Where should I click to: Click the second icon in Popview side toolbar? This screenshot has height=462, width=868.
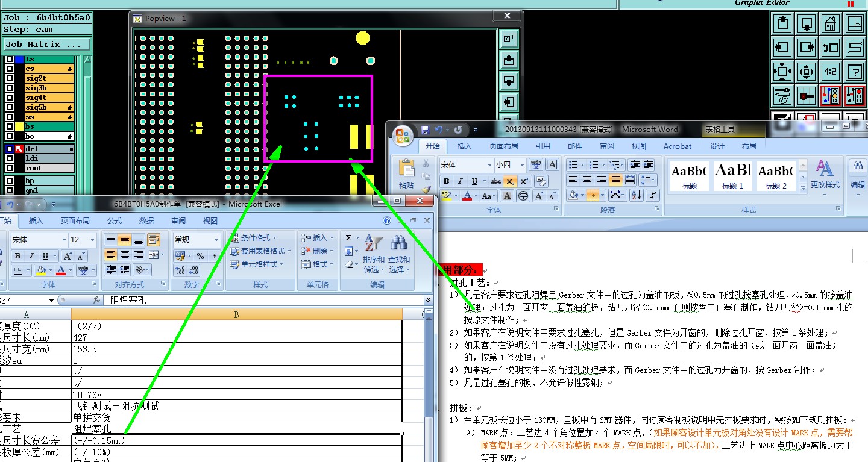[508, 60]
